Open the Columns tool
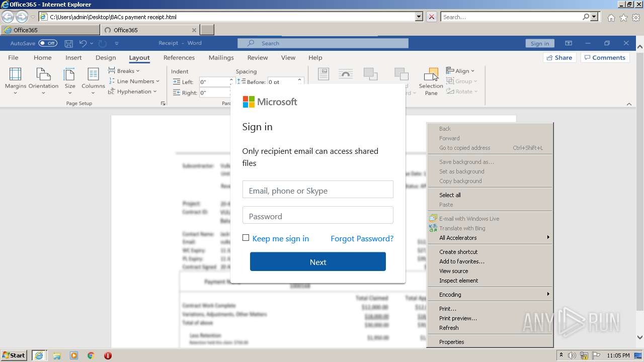Image resolution: width=644 pixels, height=362 pixels. 93,81
